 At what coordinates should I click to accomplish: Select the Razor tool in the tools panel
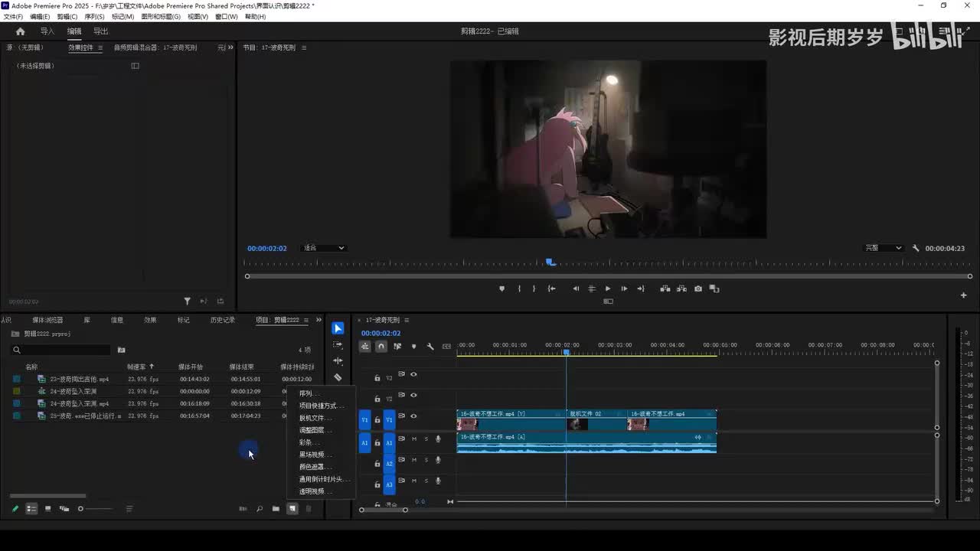(x=338, y=377)
